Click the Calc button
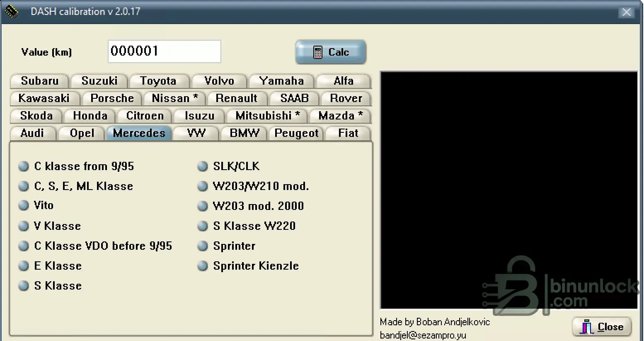 point(331,52)
